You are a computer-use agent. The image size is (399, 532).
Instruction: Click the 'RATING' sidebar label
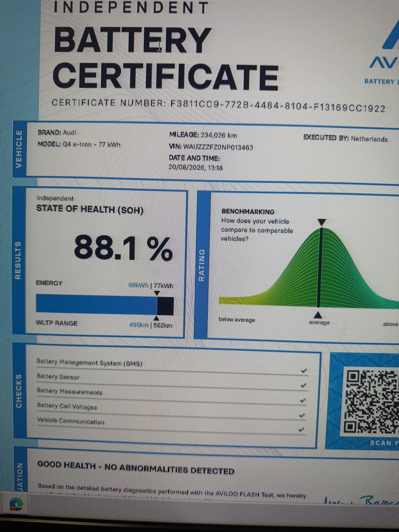pos(202,265)
